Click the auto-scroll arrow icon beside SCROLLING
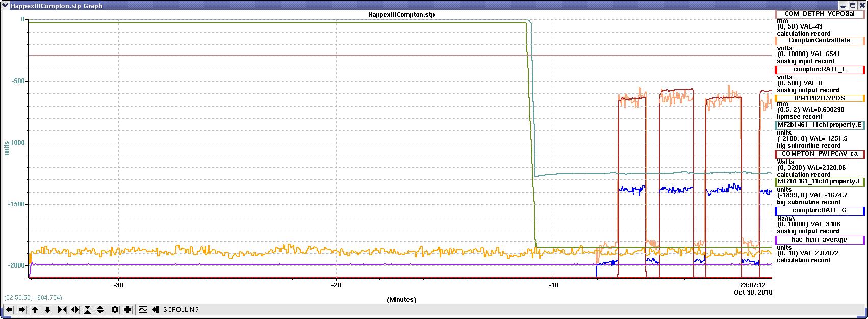 pos(156,309)
